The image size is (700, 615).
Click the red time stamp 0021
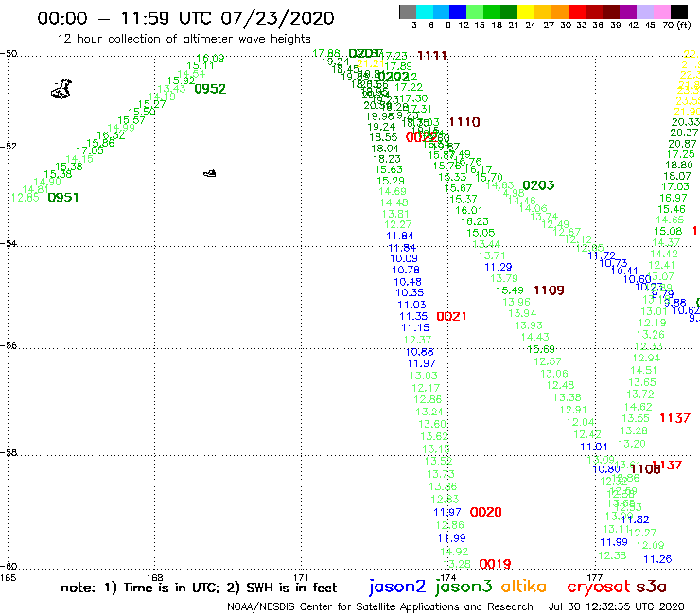pyautogui.click(x=452, y=317)
